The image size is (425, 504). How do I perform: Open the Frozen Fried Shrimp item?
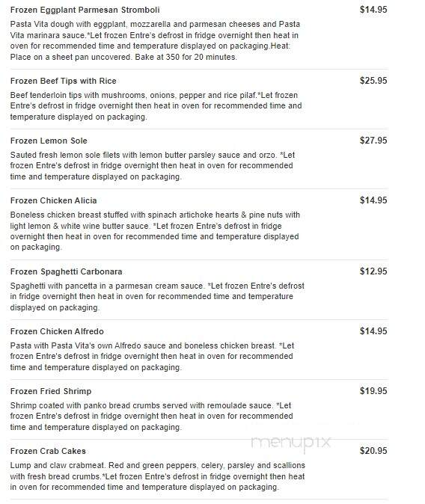51,391
